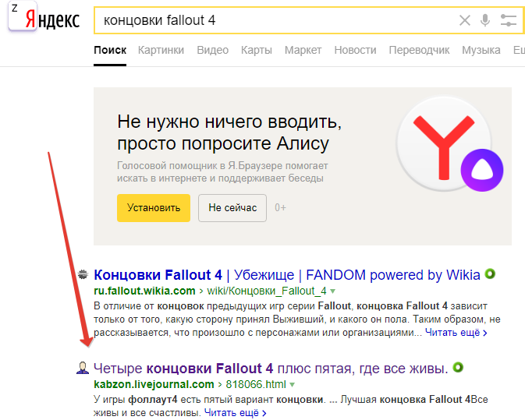Click Читать ещё under the wikia result
The height and width of the screenshot is (420, 525).
click(x=456, y=333)
